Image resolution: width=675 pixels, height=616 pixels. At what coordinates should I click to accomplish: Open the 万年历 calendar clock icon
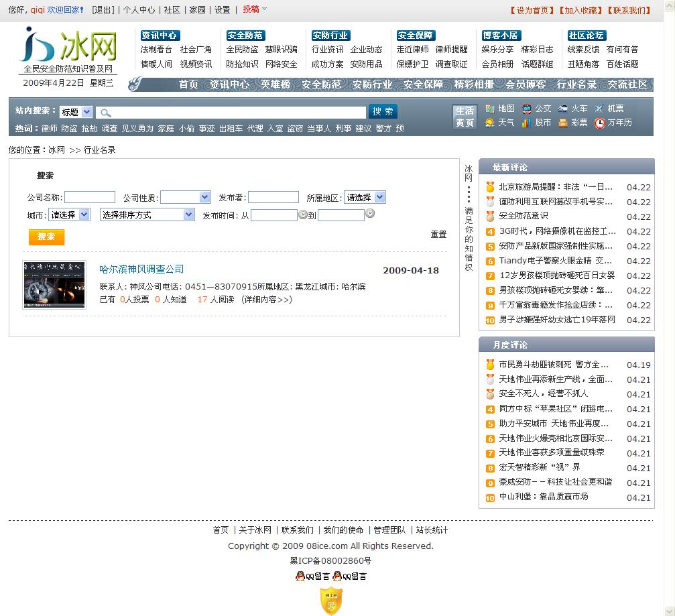[599, 123]
